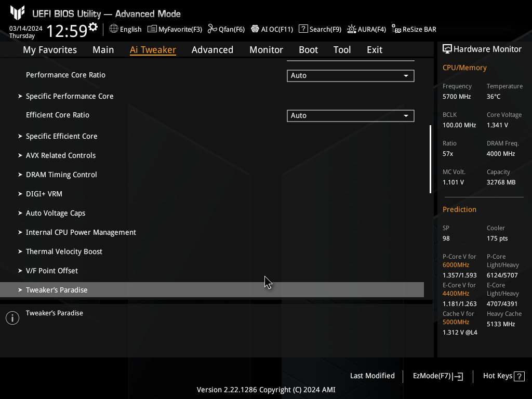The width and height of the screenshot is (532, 399).
Task: Click the Prediction section heading
Action: click(x=459, y=210)
